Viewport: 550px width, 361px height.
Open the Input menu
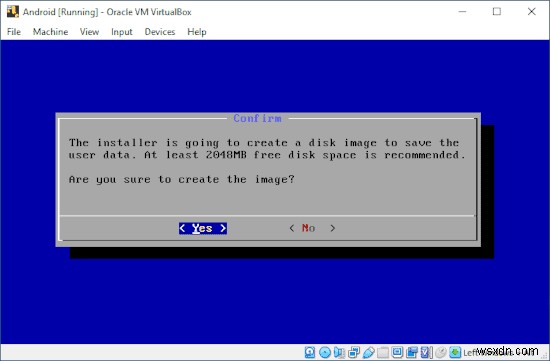point(122,32)
